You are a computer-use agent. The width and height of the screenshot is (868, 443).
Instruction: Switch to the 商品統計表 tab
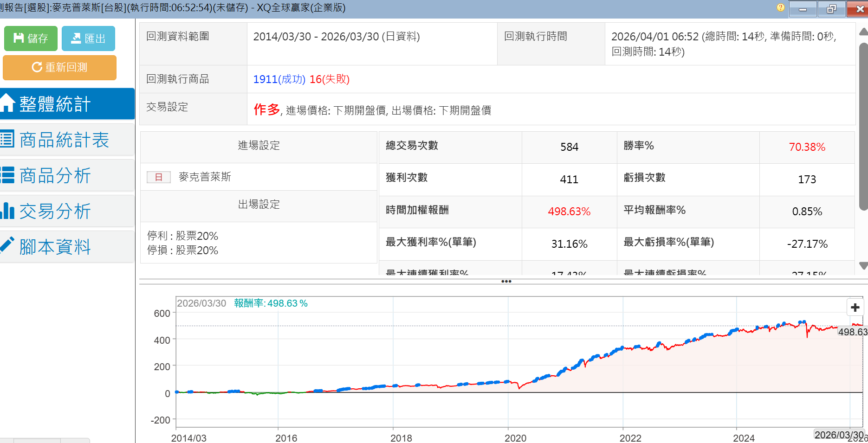click(64, 140)
